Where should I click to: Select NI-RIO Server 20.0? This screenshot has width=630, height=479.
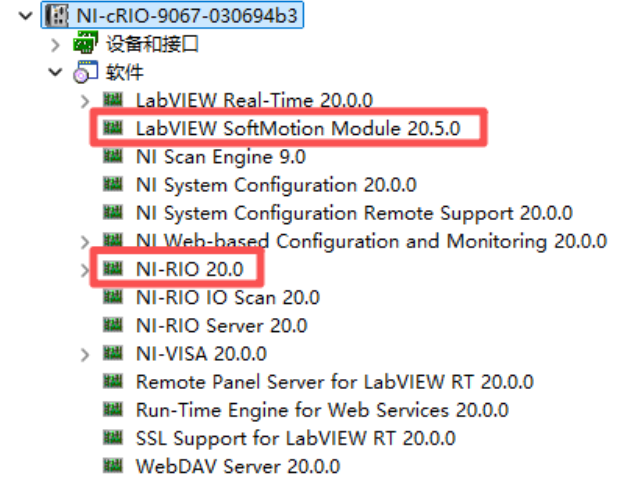tap(221, 325)
